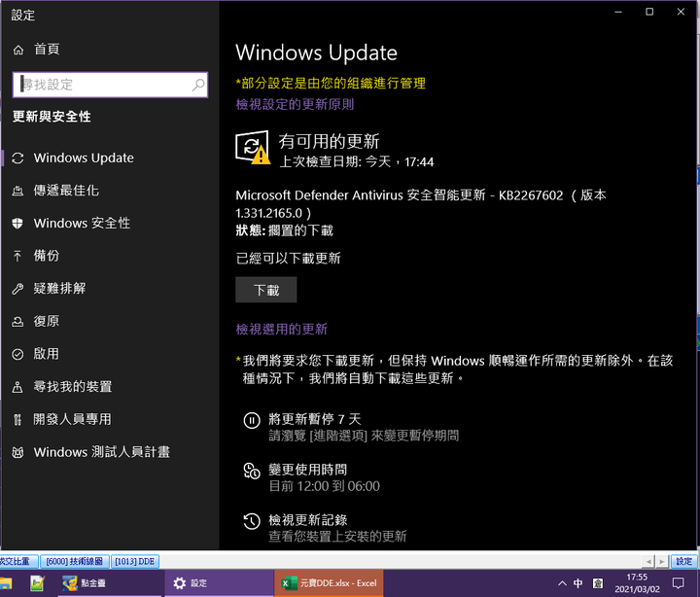Open 檢視設定的更新原則 link
The image size is (700, 597).
pyautogui.click(x=295, y=104)
